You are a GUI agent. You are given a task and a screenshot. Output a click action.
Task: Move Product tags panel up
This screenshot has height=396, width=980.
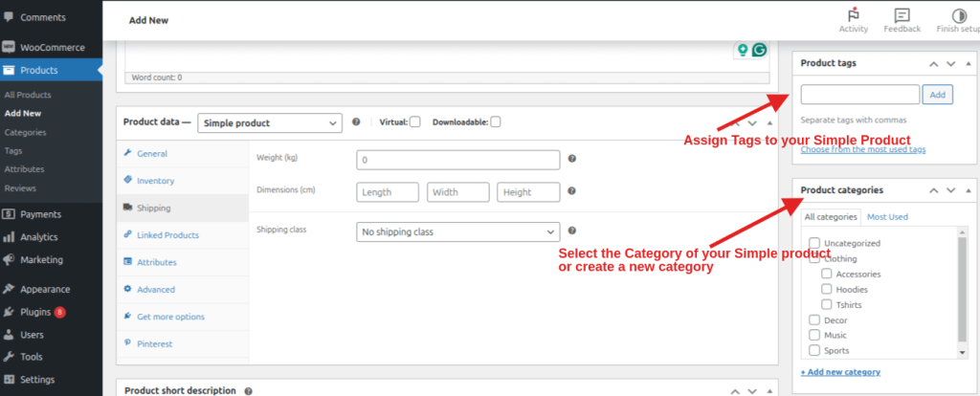[934, 63]
